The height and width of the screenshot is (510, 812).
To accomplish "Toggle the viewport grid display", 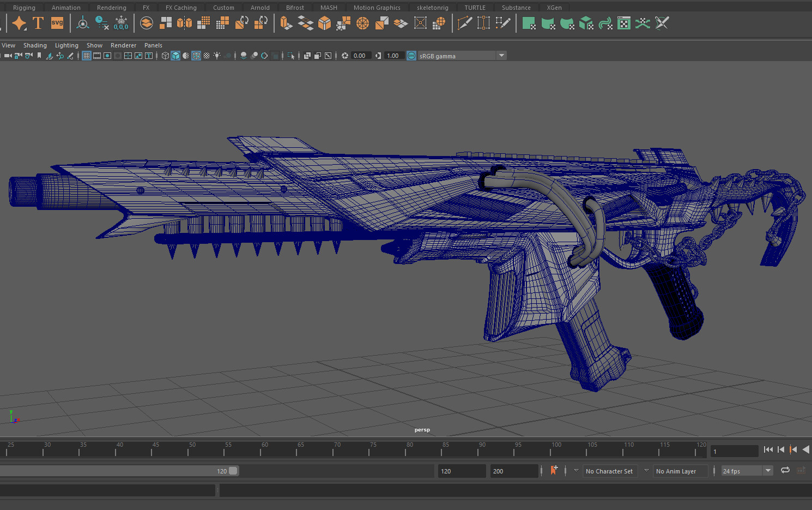I will point(87,56).
